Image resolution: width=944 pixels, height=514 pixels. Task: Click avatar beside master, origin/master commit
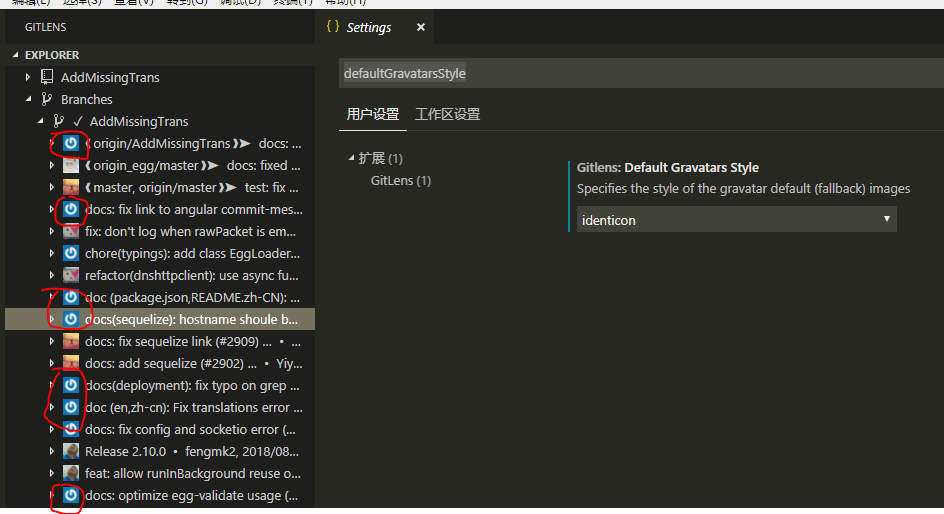(x=71, y=187)
